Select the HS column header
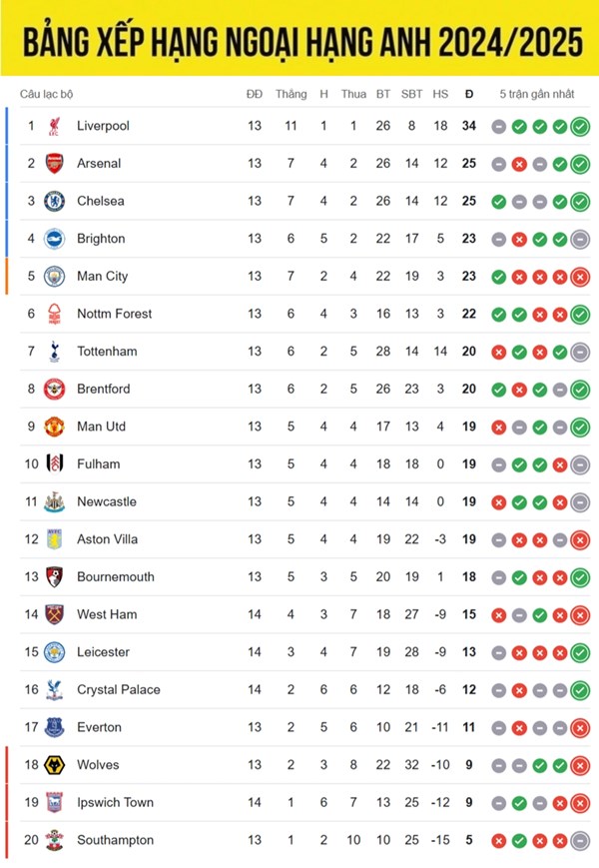 pos(440,94)
